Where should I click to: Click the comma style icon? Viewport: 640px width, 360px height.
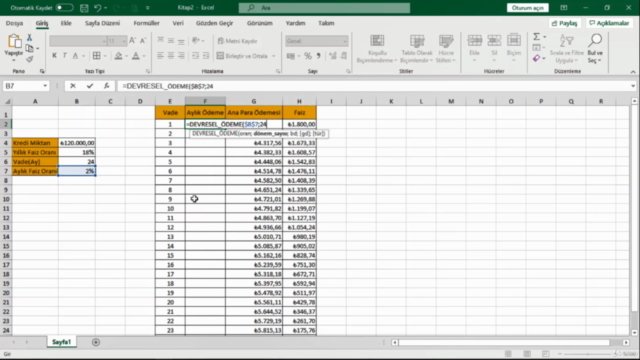point(319,56)
